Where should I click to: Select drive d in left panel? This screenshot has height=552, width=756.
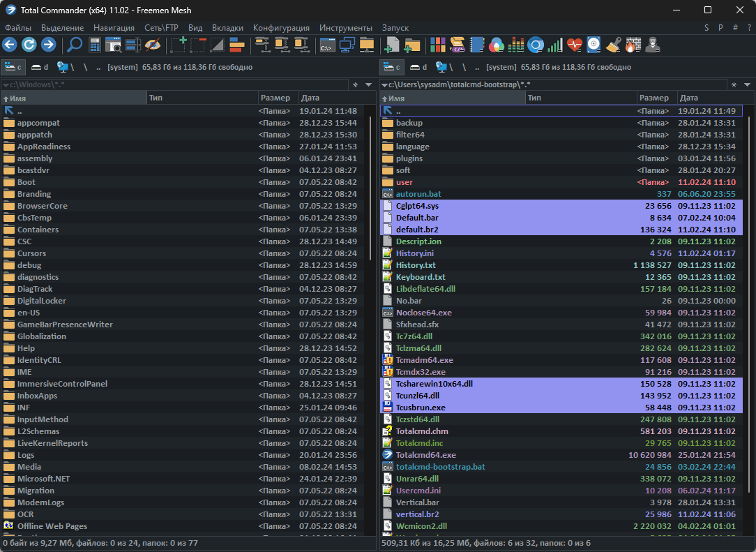tap(40, 67)
